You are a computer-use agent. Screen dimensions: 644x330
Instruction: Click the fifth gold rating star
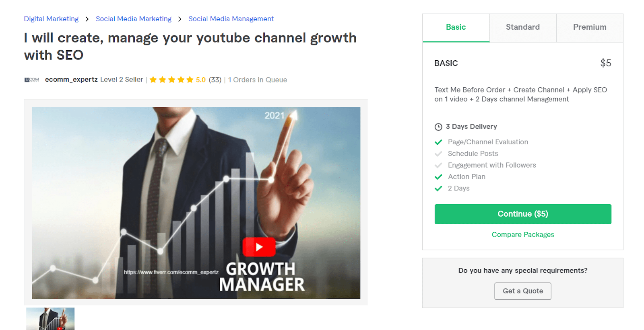(x=190, y=80)
